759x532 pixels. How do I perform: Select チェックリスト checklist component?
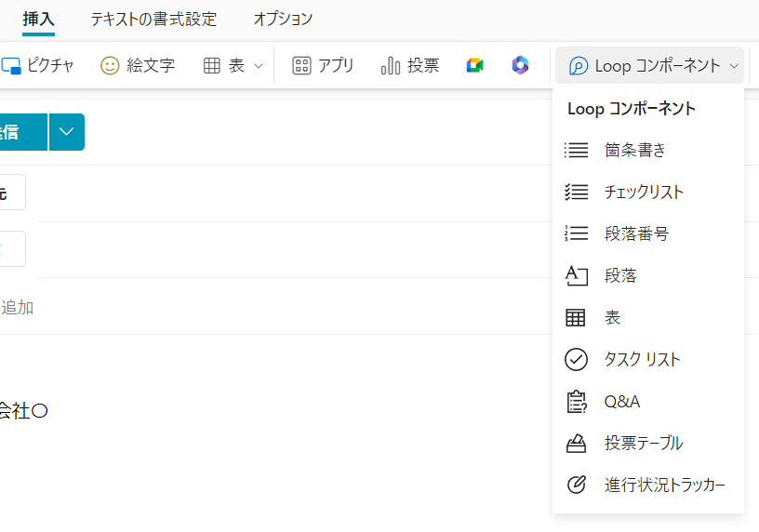[648, 193]
